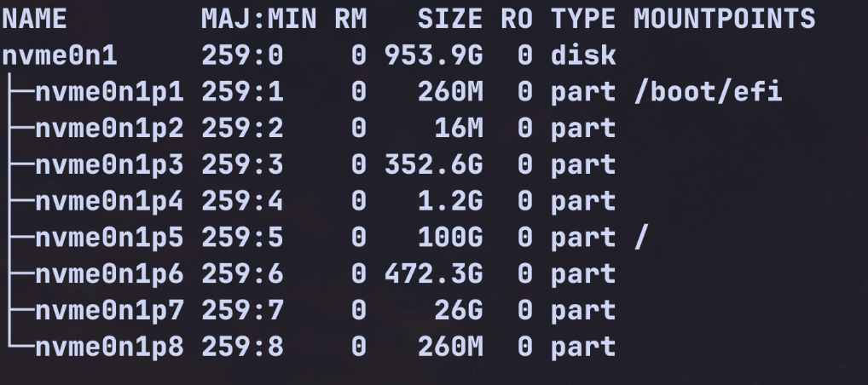
Task: Click the nvme0n1p2 partition name
Action: coord(107,129)
